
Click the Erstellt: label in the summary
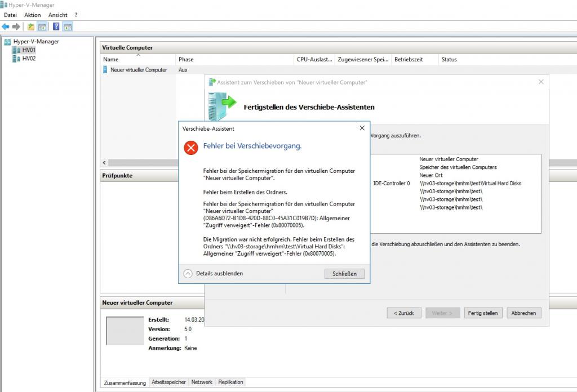(x=158, y=319)
